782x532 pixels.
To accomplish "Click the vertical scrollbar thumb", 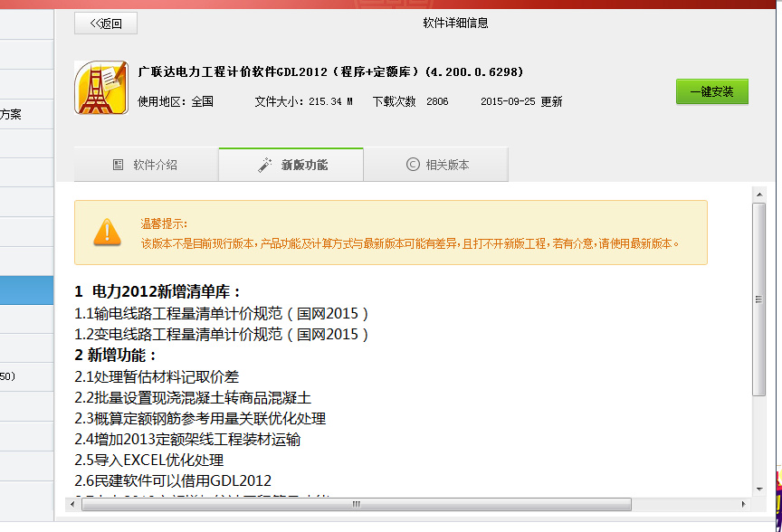I will click(759, 299).
